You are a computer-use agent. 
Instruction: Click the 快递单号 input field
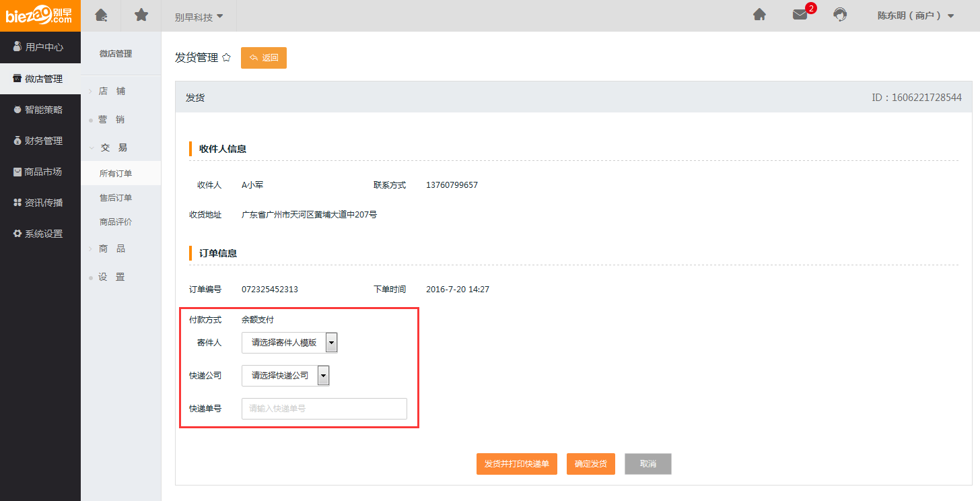coord(324,409)
